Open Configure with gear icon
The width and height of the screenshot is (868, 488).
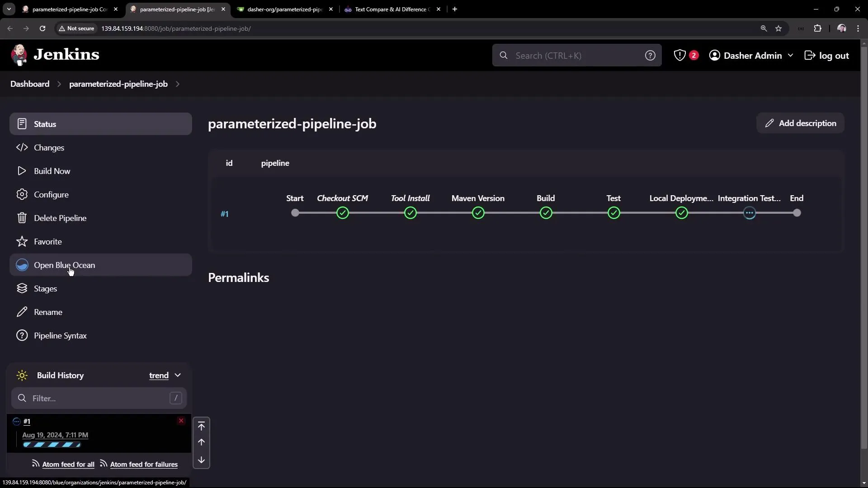pyautogui.click(x=22, y=194)
